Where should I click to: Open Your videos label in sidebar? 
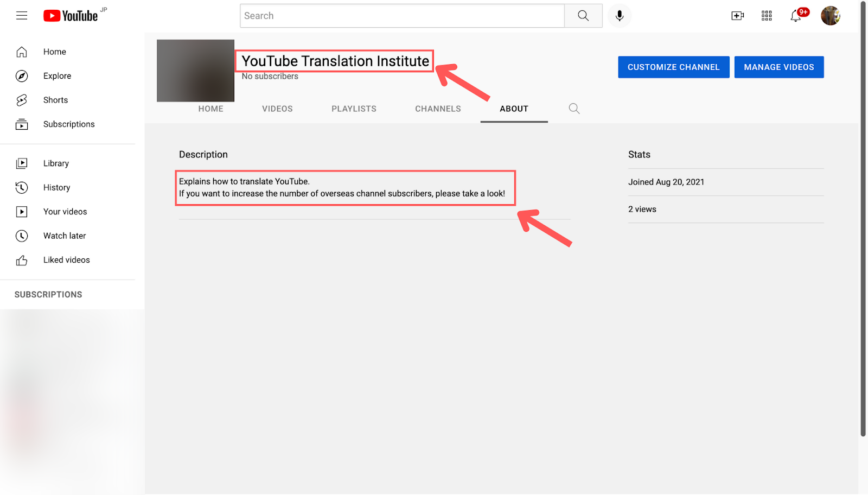[65, 212]
